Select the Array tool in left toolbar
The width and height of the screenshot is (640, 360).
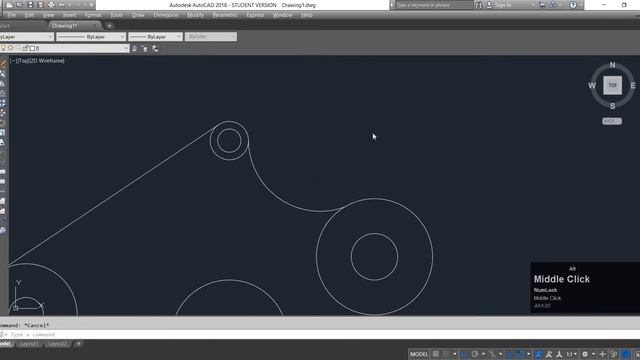coord(2,103)
